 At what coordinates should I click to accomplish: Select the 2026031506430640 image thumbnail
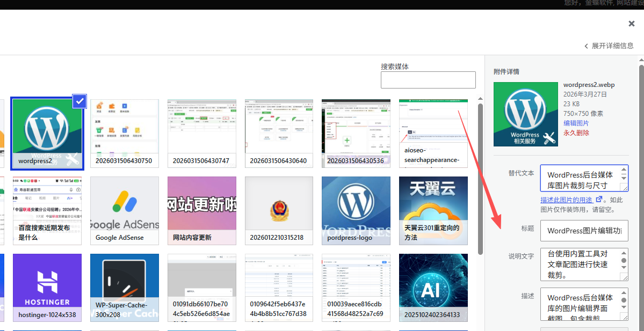(279, 133)
